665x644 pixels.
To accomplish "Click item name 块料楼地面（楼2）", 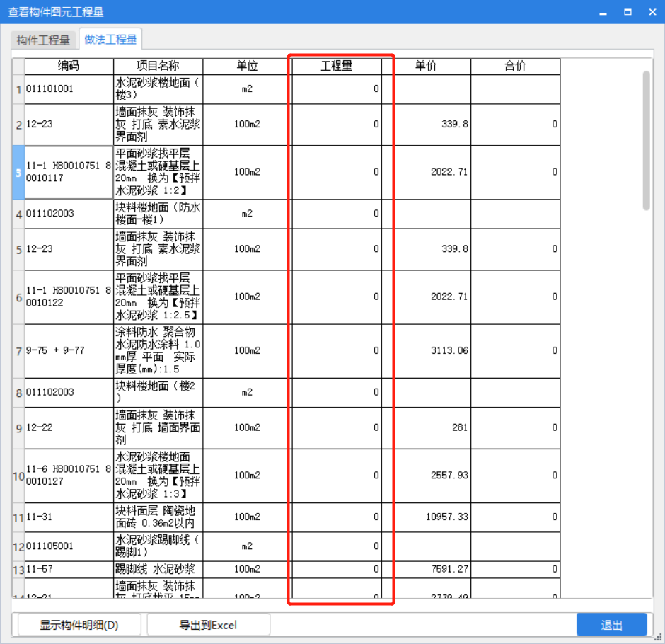I will click(158, 393).
